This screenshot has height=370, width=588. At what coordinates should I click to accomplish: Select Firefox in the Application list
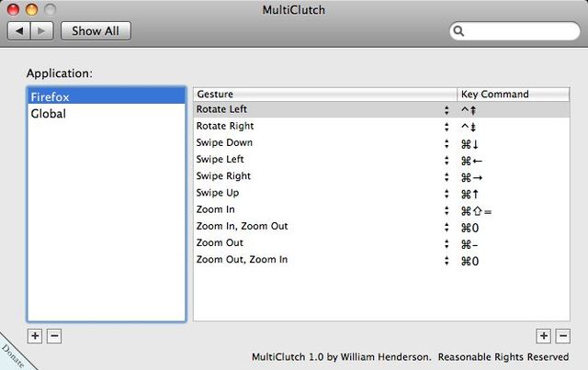[x=107, y=96]
